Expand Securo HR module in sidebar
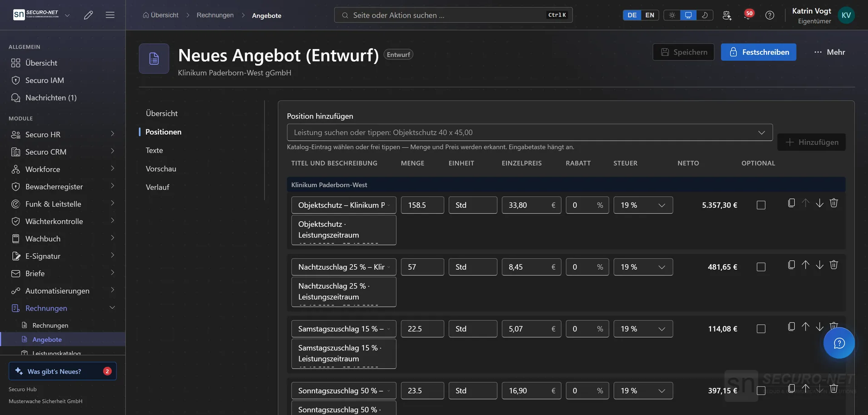The width and height of the screenshot is (868, 415). coord(63,134)
